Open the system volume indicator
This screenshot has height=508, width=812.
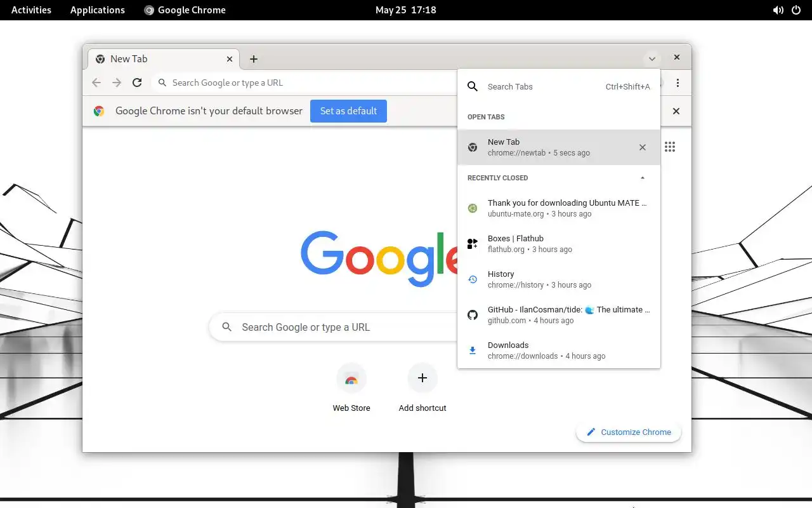[x=778, y=10]
